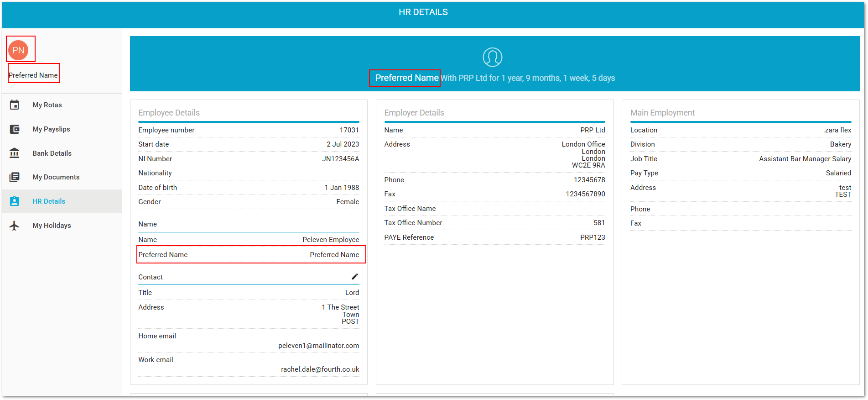Click the Main Employment heading
This screenshot has width=868, height=400.
click(x=662, y=113)
